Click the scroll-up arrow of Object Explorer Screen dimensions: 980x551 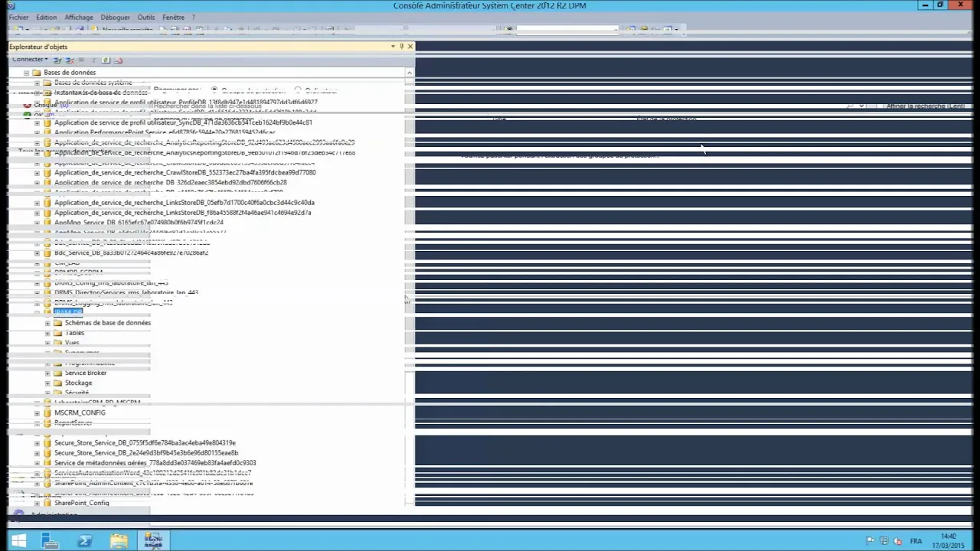[x=409, y=73]
